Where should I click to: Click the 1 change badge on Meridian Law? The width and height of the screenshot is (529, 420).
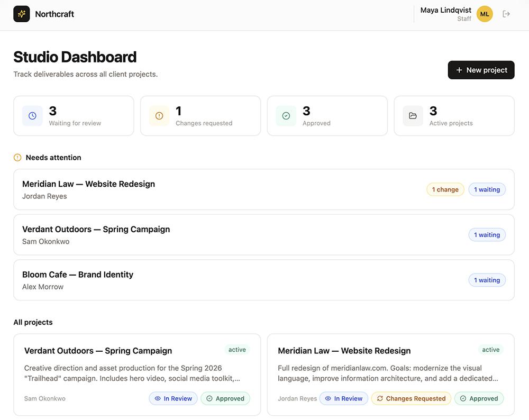tap(445, 189)
